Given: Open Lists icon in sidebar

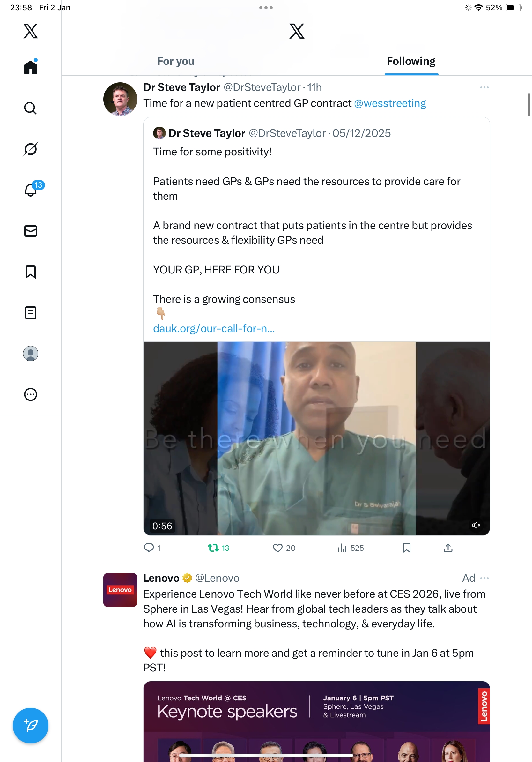Looking at the screenshot, I should 31,313.
